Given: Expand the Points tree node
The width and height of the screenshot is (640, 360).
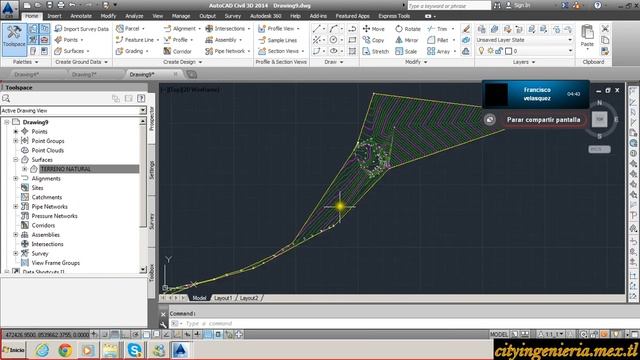Looking at the screenshot, I should point(16,131).
